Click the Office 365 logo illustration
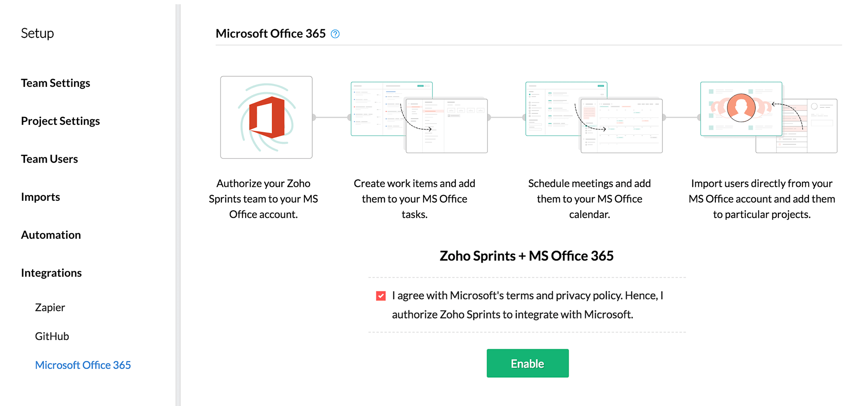Image resolution: width=868 pixels, height=406 pixels. [x=266, y=117]
